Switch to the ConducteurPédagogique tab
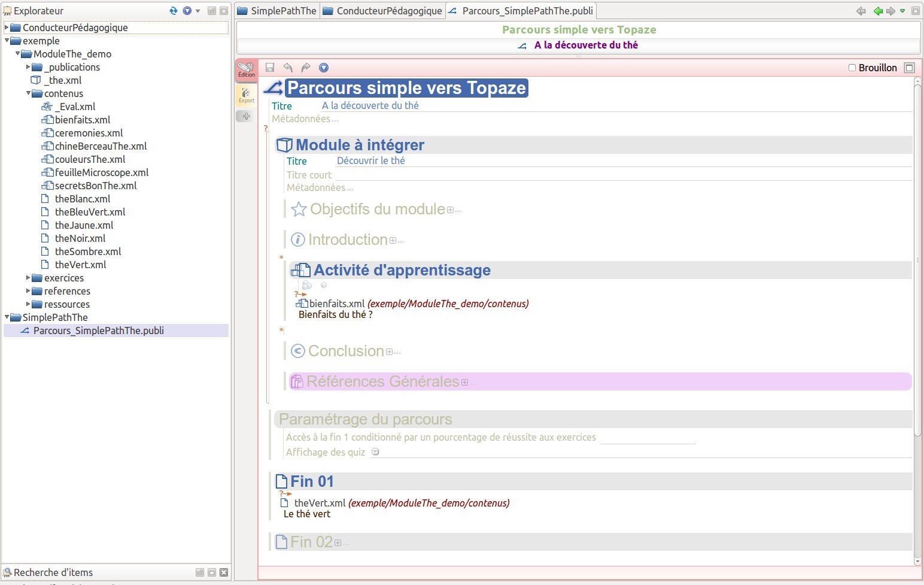This screenshot has height=585, width=924. [383, 11]
